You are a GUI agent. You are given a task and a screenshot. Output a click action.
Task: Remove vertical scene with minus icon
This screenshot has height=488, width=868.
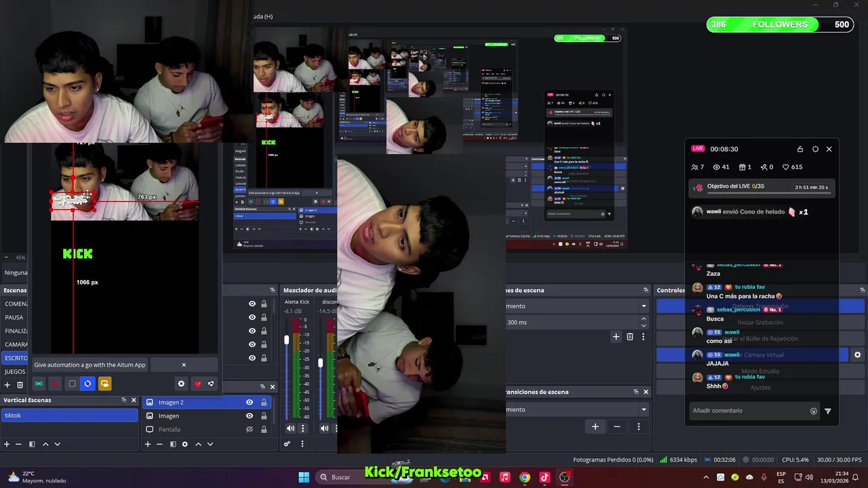pyautogui.click(x=18, y=444)
